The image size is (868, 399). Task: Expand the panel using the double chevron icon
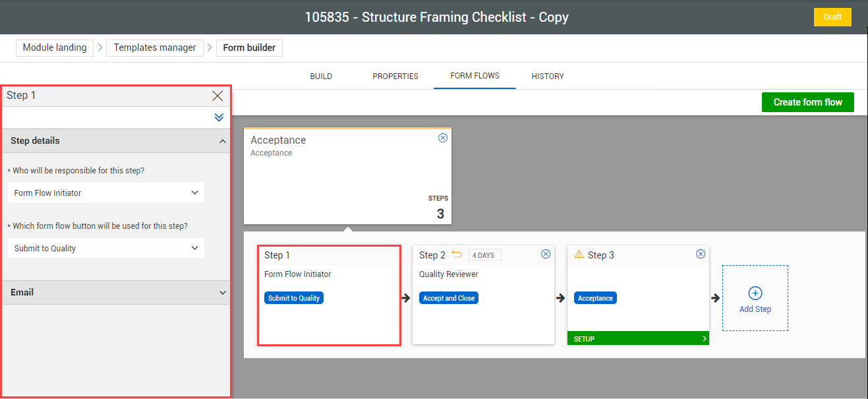tap(219, 117)
